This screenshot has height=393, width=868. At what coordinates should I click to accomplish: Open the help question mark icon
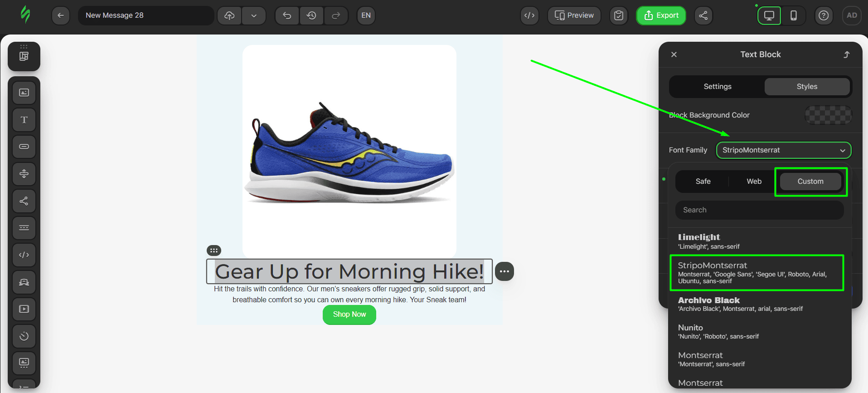824,15
